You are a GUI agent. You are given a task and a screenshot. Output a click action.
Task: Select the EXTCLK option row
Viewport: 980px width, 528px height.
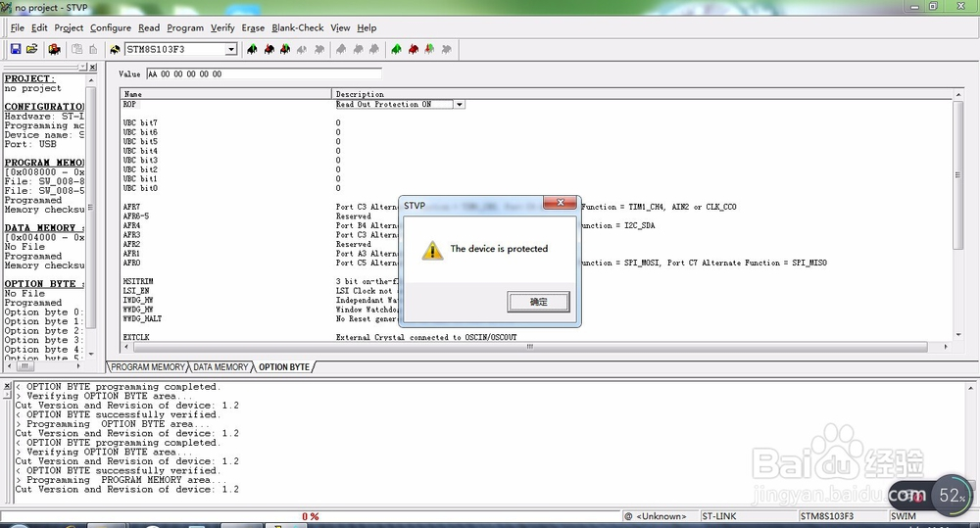135,337
